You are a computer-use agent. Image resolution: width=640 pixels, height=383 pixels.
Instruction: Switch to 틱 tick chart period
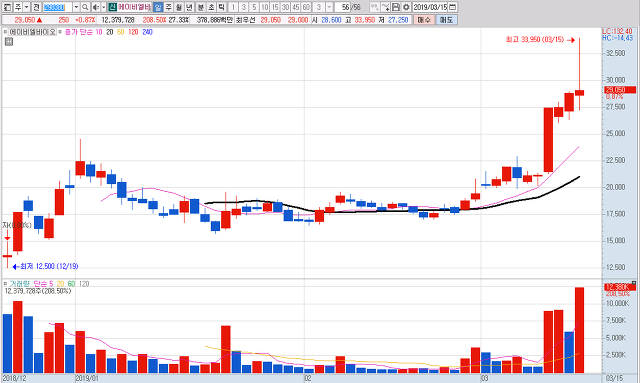[221, 7]
